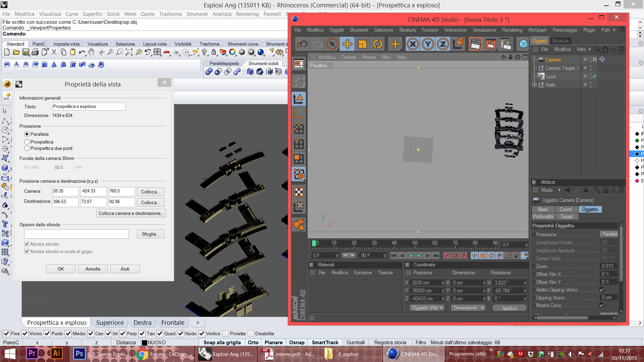Open the Oggetto (Rel) dropdown
The height and width of the screenshot is (362, 644).
coord(427,308)
